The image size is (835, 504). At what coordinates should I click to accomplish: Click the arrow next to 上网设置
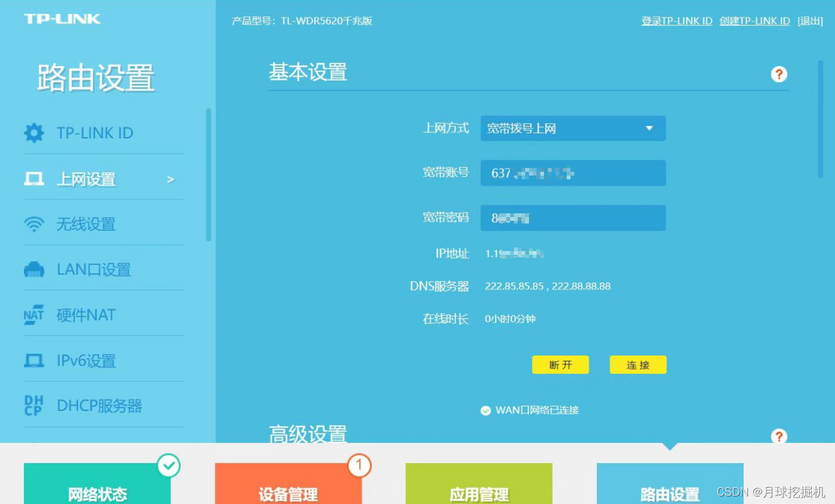pyautogui.click(x=170, y=179)
